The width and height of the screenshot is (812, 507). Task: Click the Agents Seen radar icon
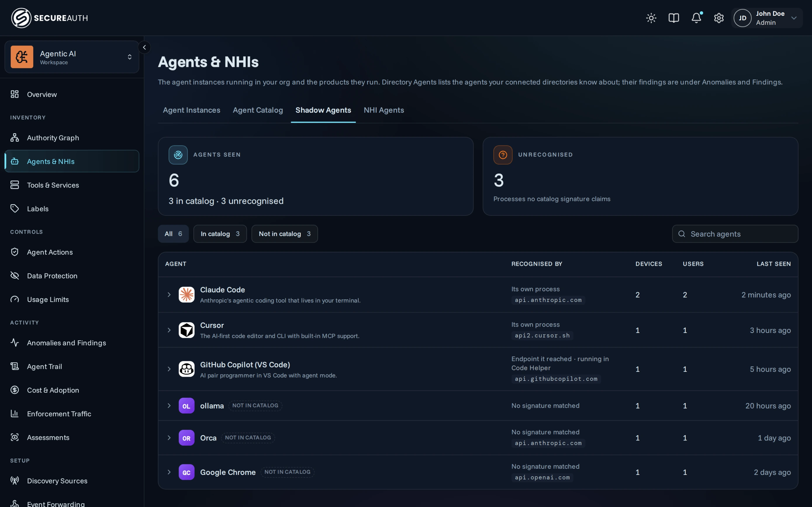point(178,154)
